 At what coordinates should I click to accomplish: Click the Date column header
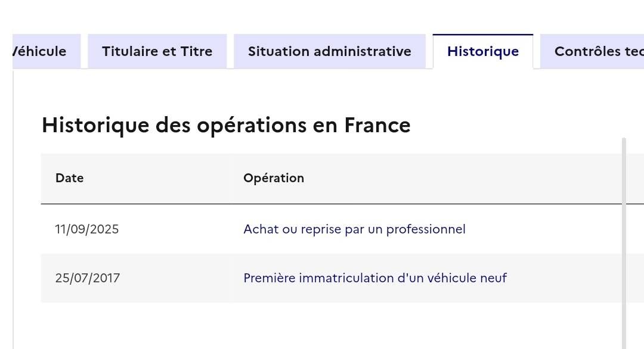69,178
